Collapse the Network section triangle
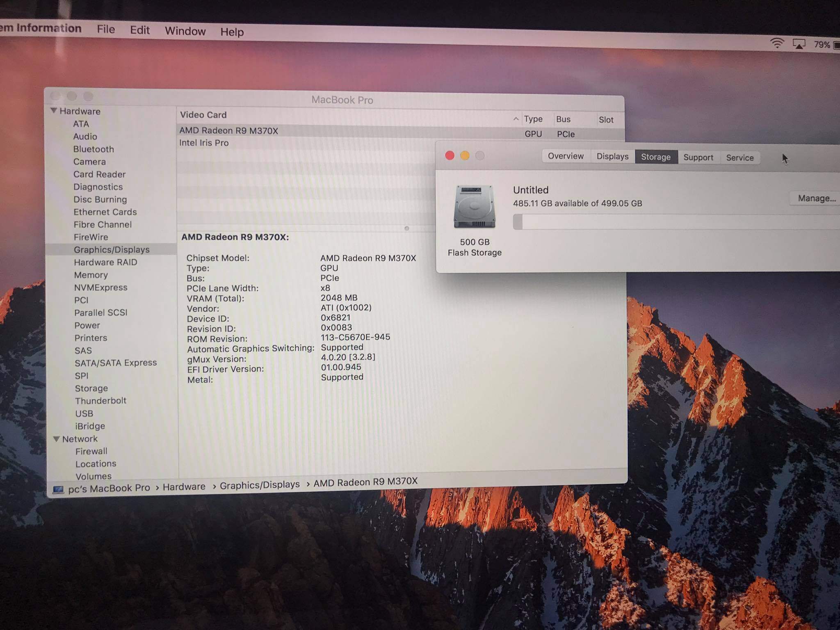840x630 pixels. click(x=57, y=439)
